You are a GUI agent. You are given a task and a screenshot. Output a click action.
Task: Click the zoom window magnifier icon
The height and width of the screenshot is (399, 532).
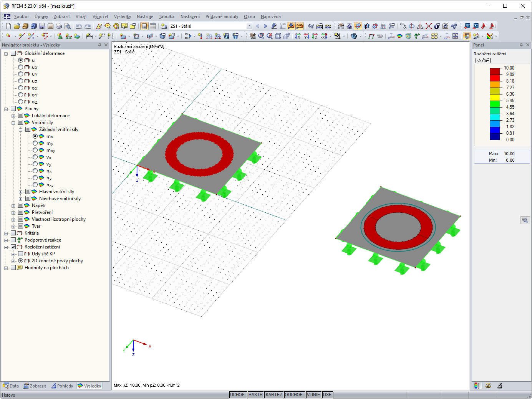coord(261,36)
